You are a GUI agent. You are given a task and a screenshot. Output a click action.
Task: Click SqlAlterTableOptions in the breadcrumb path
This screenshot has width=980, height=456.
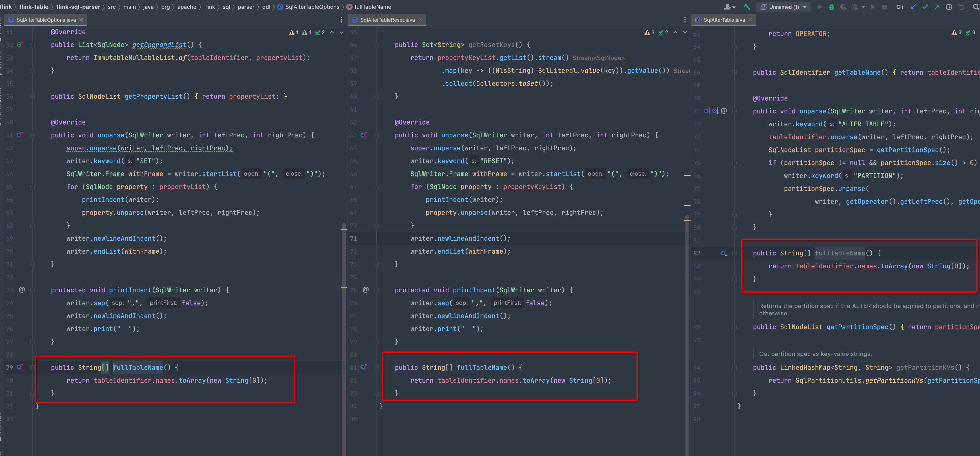coord(312,7)
